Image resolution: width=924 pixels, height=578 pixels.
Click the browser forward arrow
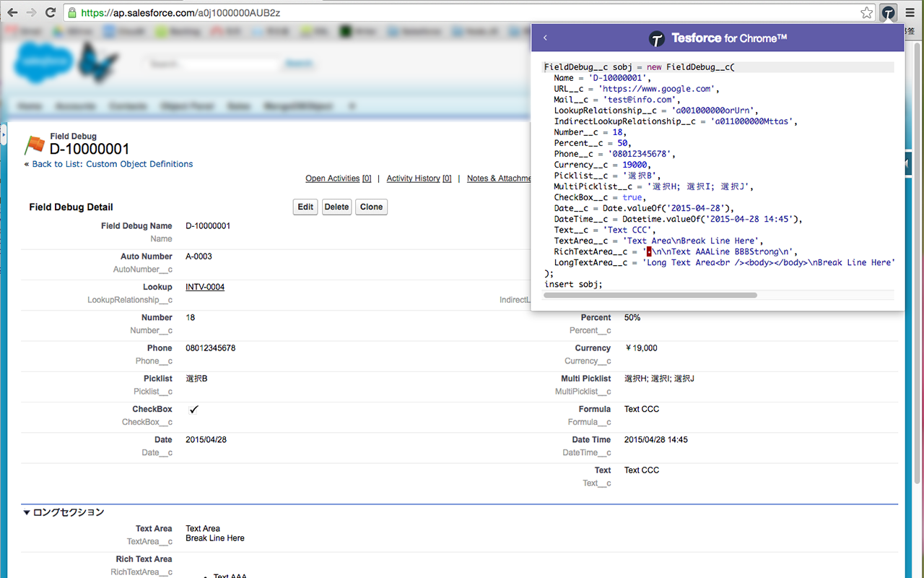tap(31, 13)
